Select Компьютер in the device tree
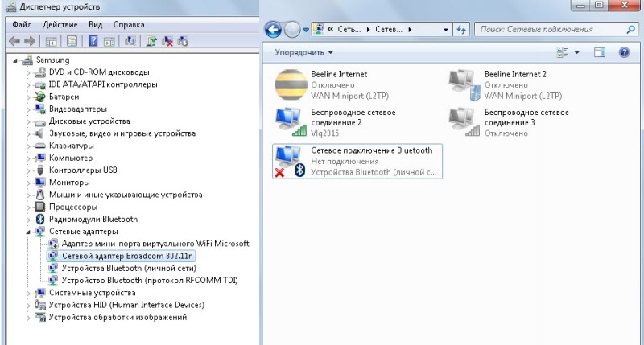This screenshot has width=644, height=345. (x=71, y=158)
